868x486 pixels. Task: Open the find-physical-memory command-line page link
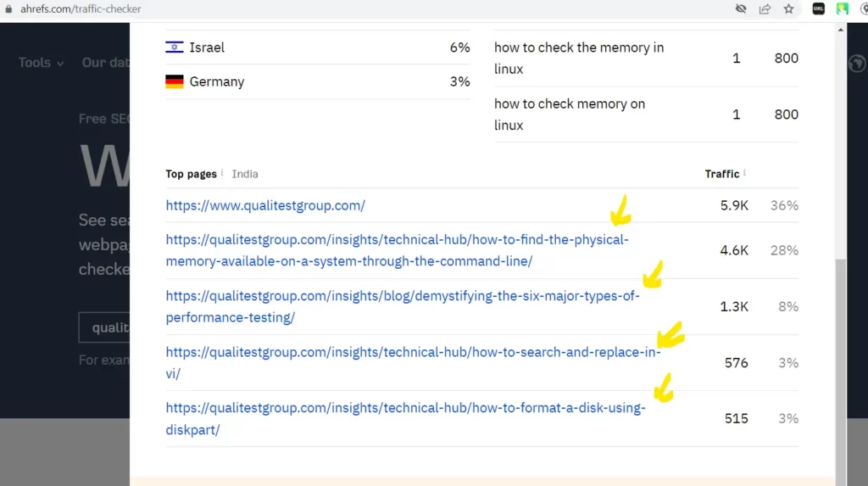[397, 250]
